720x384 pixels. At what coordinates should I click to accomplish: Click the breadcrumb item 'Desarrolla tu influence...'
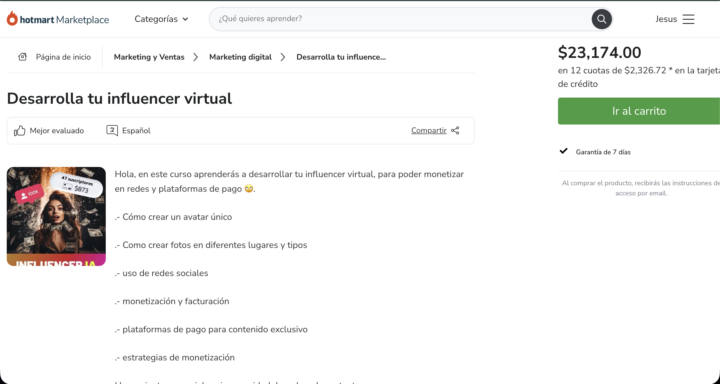(x=341, y=57)
